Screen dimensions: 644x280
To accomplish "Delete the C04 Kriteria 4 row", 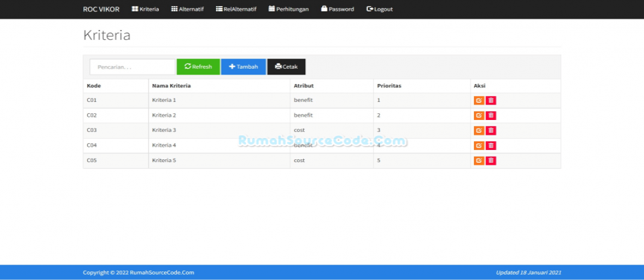I will click(491, 145).
